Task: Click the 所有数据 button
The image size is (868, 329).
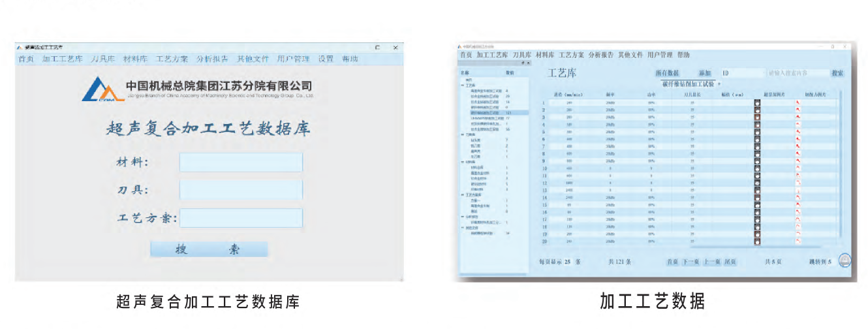Action: coord(668,73)
